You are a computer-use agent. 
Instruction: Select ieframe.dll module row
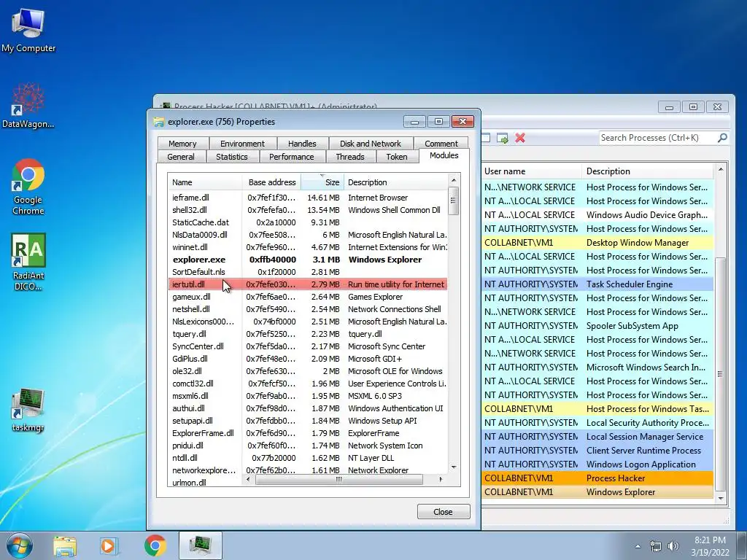pos(308,198)
